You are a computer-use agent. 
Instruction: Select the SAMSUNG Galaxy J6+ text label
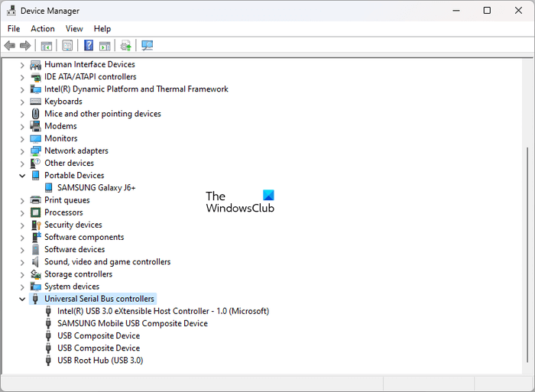96,188
